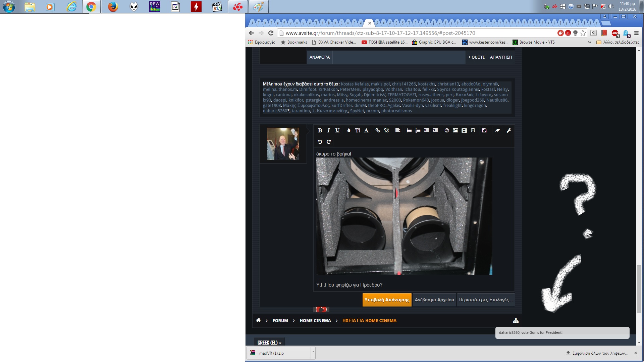
Task: Toggle italic formatting in editor
Action: pyautogui.click(x=328, y=130)
